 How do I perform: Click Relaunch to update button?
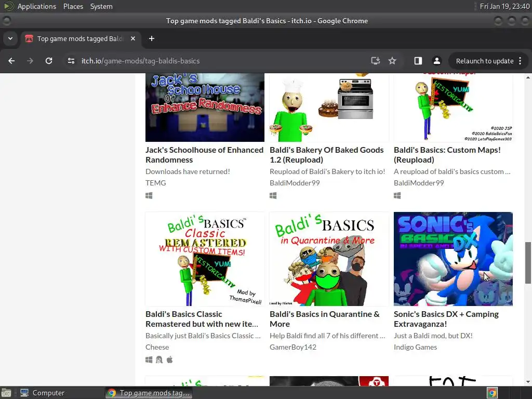point(485,61)
